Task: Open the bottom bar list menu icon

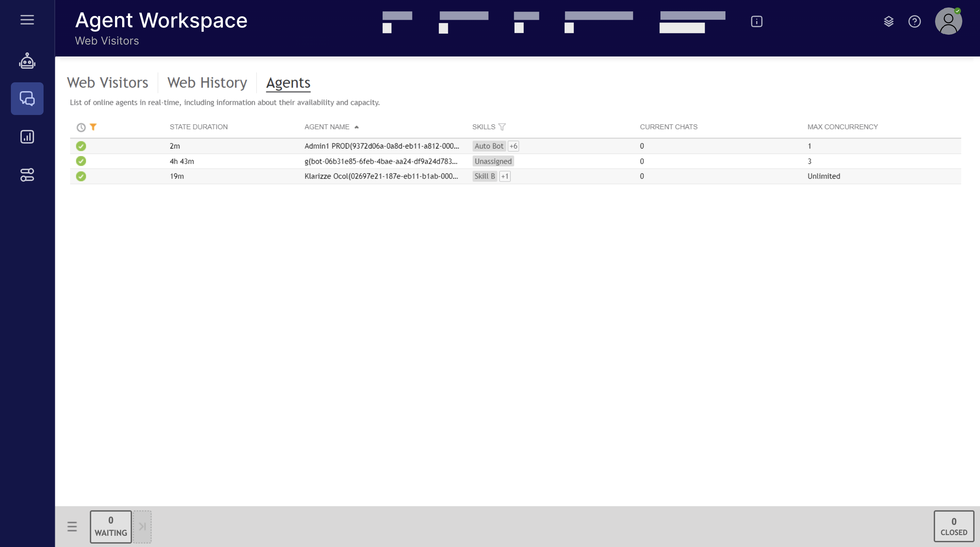Action: [x=72, y=527]
